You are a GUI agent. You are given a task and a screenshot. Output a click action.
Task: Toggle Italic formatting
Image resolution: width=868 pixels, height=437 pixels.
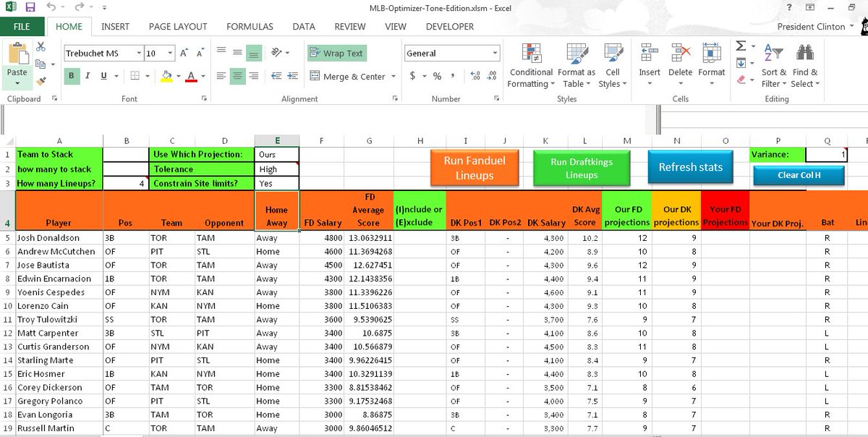pyautogui.click(x=88, y=76)
